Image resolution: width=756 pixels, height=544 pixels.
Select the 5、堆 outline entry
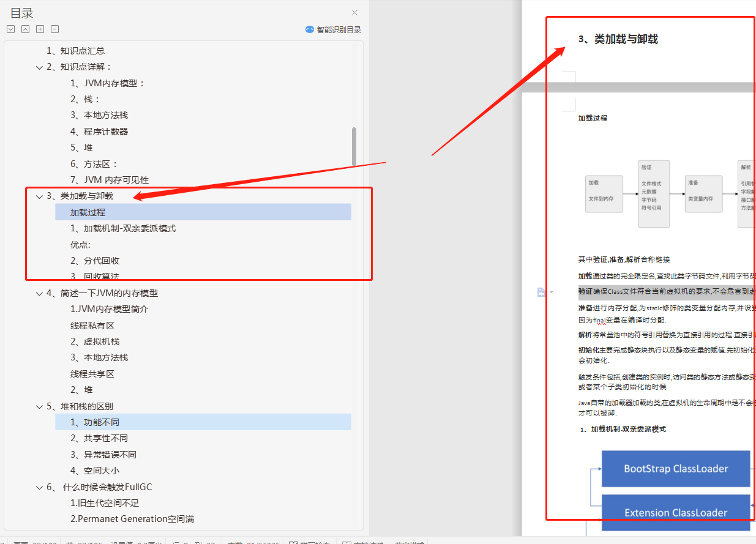(x=81, y=147)
